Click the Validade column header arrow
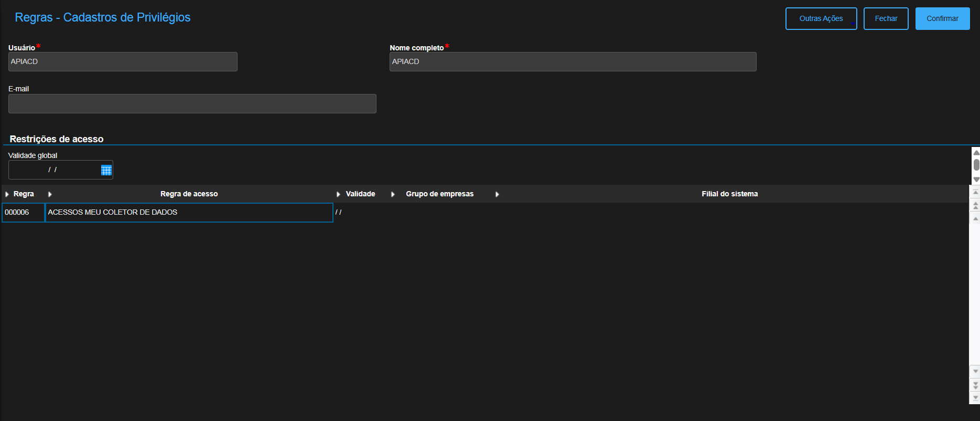The width and height of the screenshot is (980, 421). tap(339, 194)
